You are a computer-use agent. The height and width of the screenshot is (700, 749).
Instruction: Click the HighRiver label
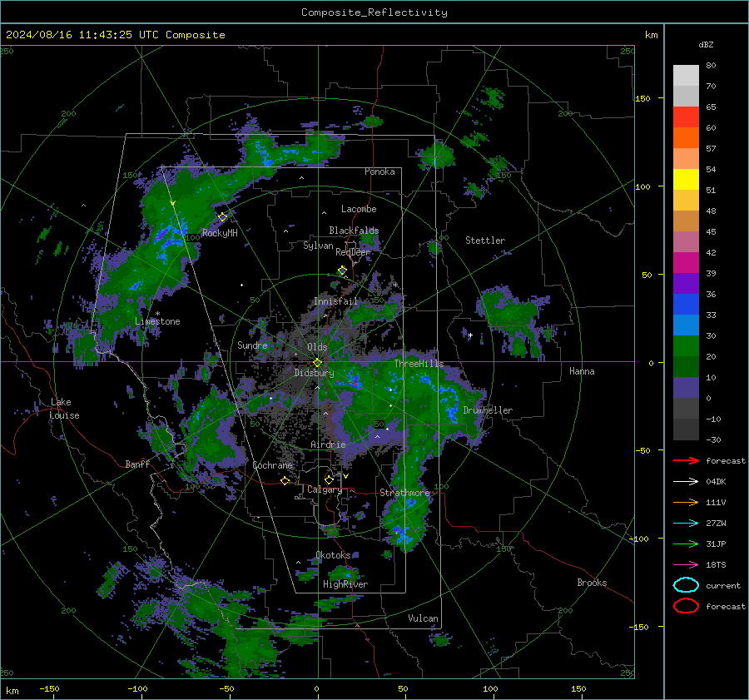click(x=345, y=584)
